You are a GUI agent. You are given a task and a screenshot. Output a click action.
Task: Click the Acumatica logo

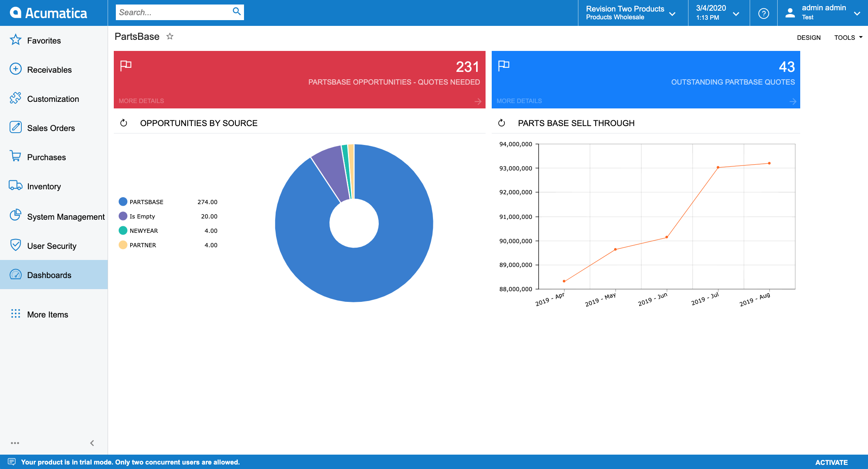(x=48, y=13)
